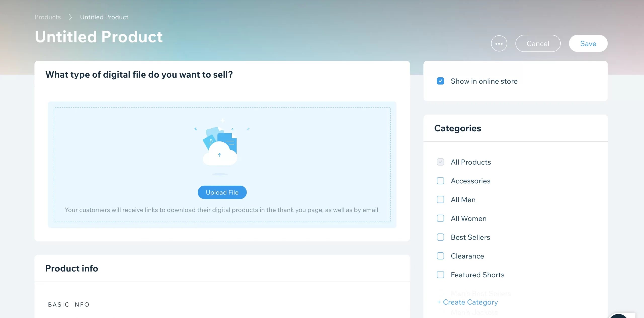
Task: Go back to Products breadcrumb
Action: pos(48,17)
